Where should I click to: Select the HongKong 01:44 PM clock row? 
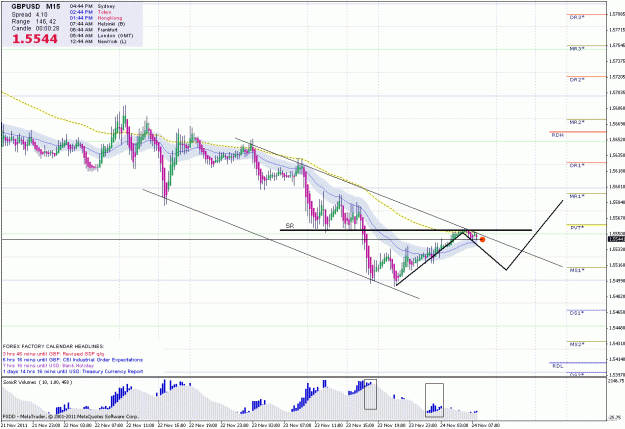coord(96,18)
